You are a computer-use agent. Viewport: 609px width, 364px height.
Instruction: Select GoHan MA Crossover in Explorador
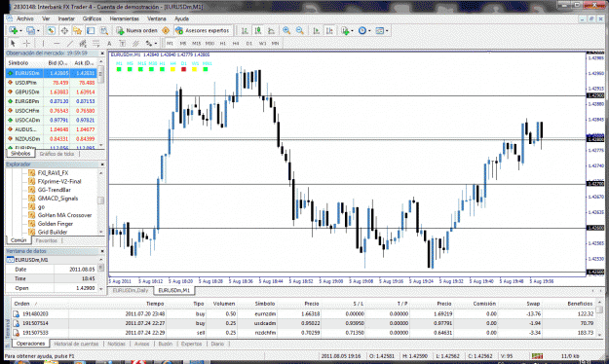coord(64,215)
